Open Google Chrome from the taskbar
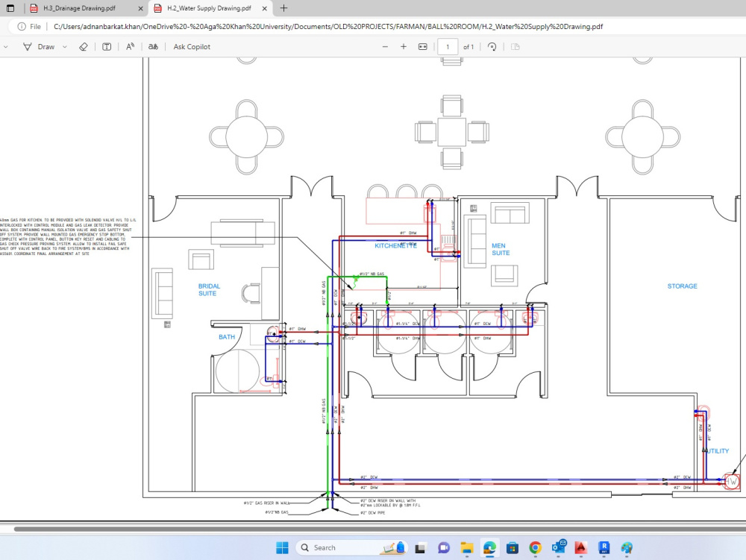 pyautogui.click(x=535, y=548)
